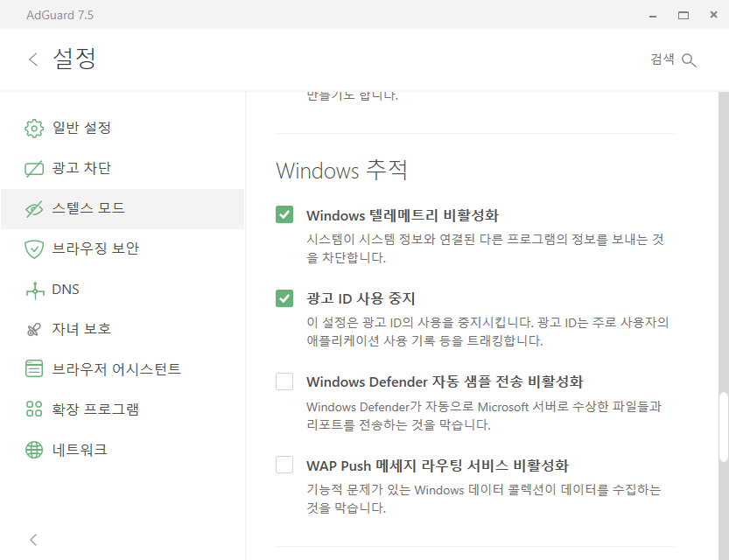Switch to the 광고 차단 section
The image size is (729, 560).
coord(123,169)
